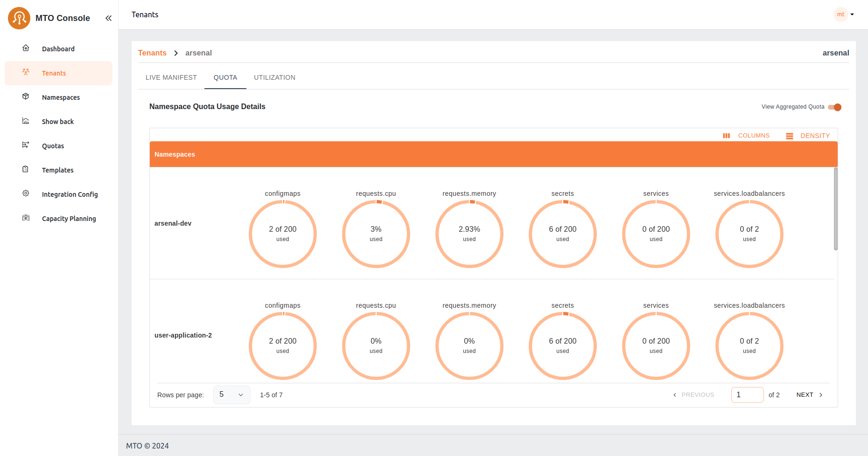Click the Templates clipboard icon

click(x=26, y=169)
